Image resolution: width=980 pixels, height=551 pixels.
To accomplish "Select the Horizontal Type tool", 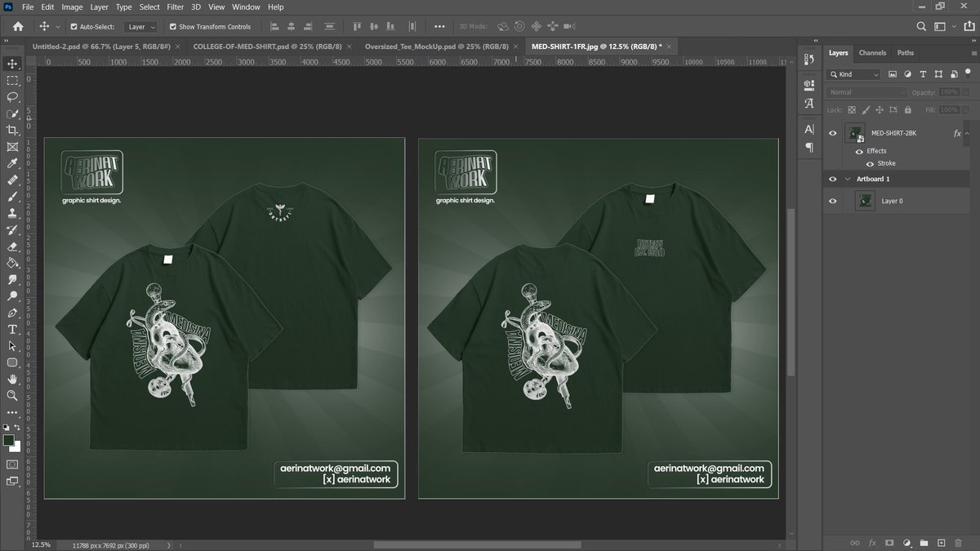I will pos(12,329).
